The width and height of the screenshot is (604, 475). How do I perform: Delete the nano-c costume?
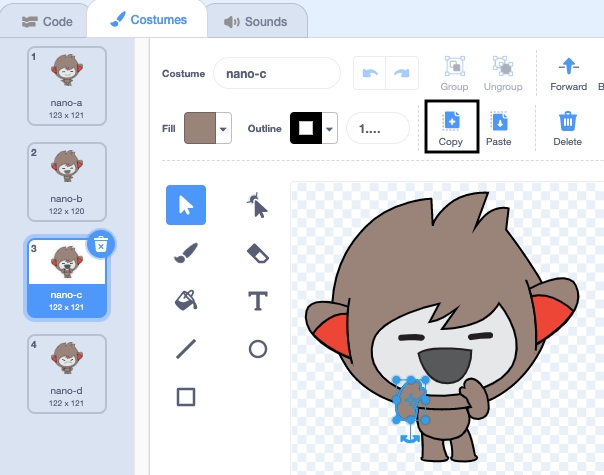coord(101,243)
